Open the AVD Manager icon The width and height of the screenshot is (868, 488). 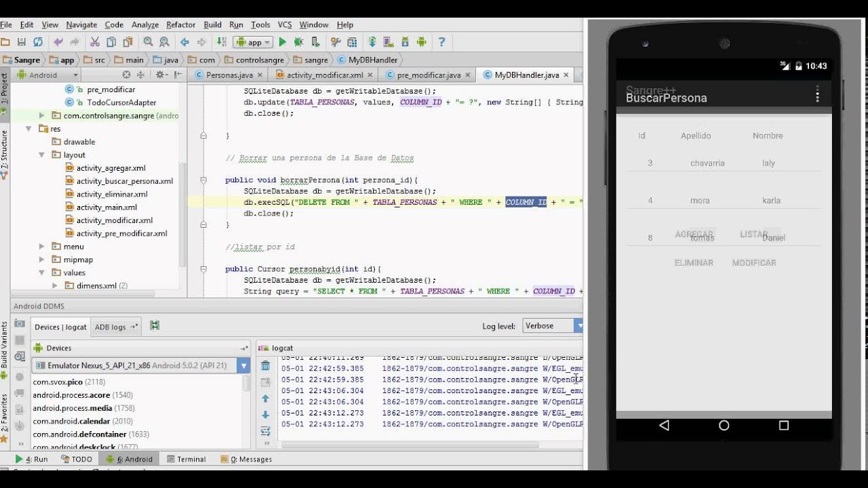pos(389,42)
